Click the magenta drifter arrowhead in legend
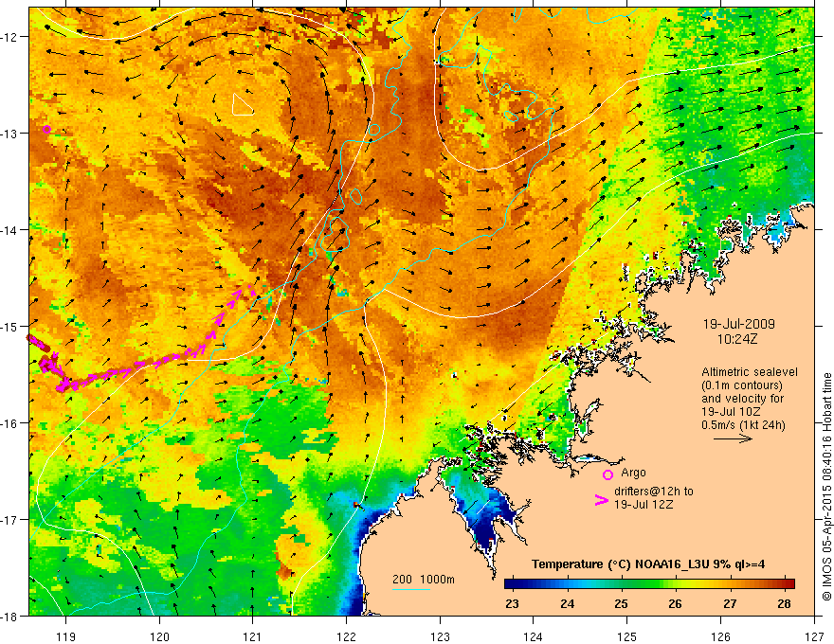 tap(601, 500)
